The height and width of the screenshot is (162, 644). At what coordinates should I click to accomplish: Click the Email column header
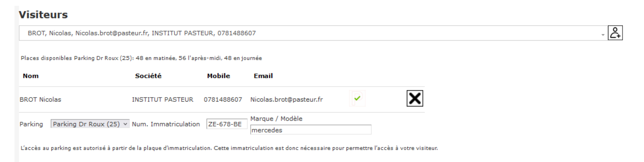pyautogui.click(x=263, y=76)
